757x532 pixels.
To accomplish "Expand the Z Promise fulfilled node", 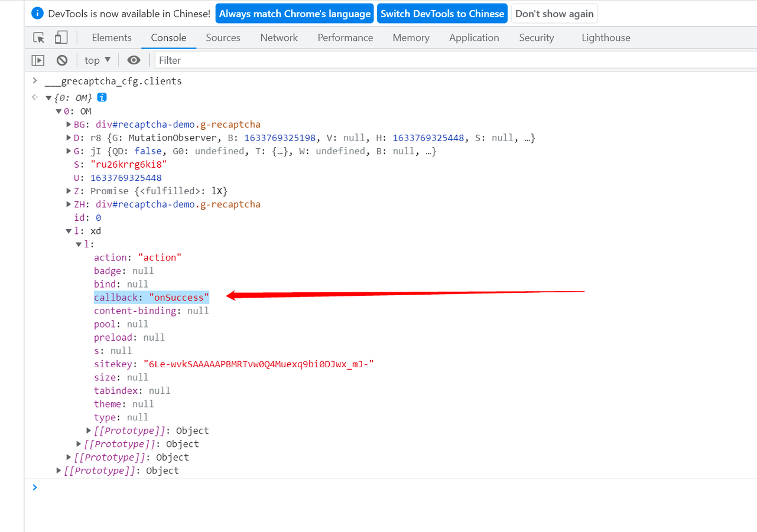I will point(69,191).
